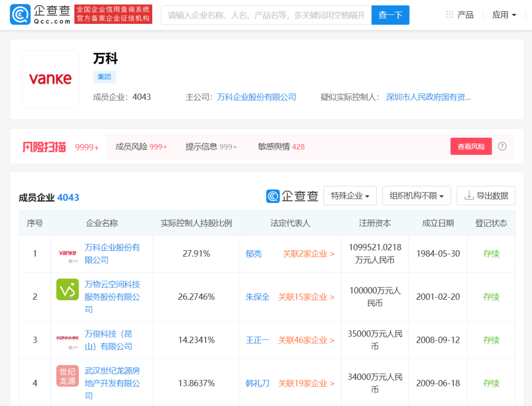Click the 集团 tag

(104, 77)
